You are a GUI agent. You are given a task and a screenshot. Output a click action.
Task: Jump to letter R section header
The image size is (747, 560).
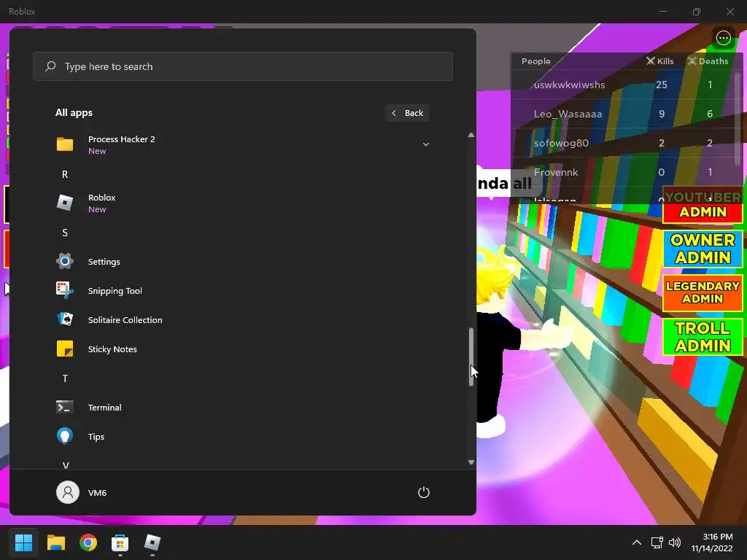coord(65,174)
